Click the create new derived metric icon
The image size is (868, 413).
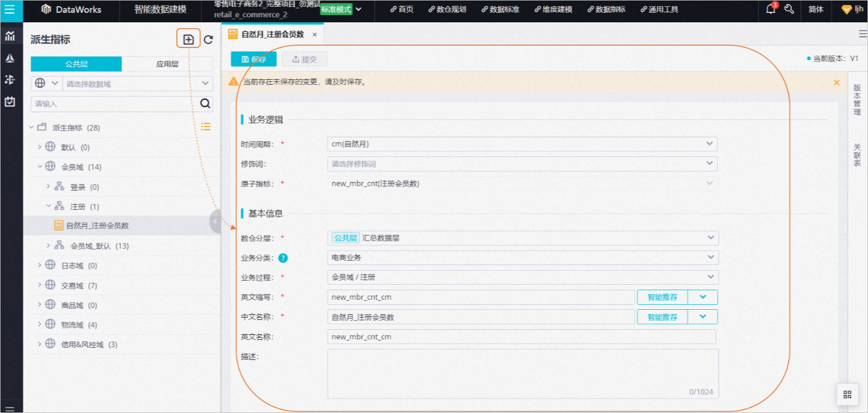click(188, 40)
